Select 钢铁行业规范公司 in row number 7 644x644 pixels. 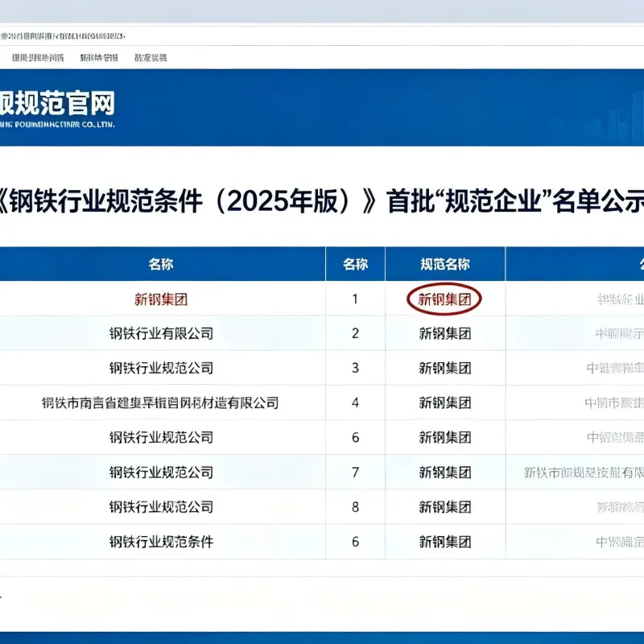161,473
